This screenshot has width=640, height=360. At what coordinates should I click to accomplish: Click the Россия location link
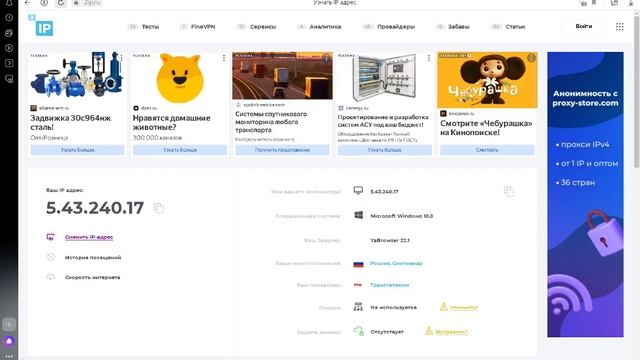click(x=396, y=263)
